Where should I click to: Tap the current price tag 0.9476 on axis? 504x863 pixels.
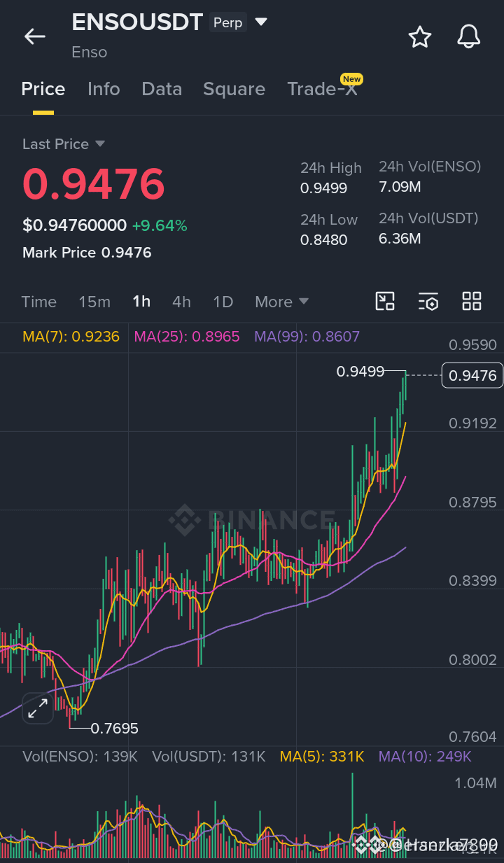[x=472, y=376]
